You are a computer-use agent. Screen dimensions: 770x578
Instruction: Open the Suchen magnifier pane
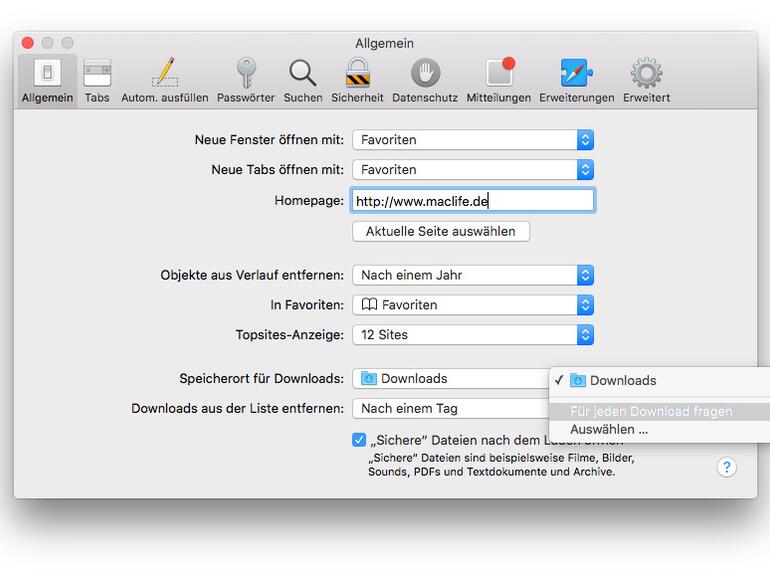pyautogui.click(x=302, y=81)
